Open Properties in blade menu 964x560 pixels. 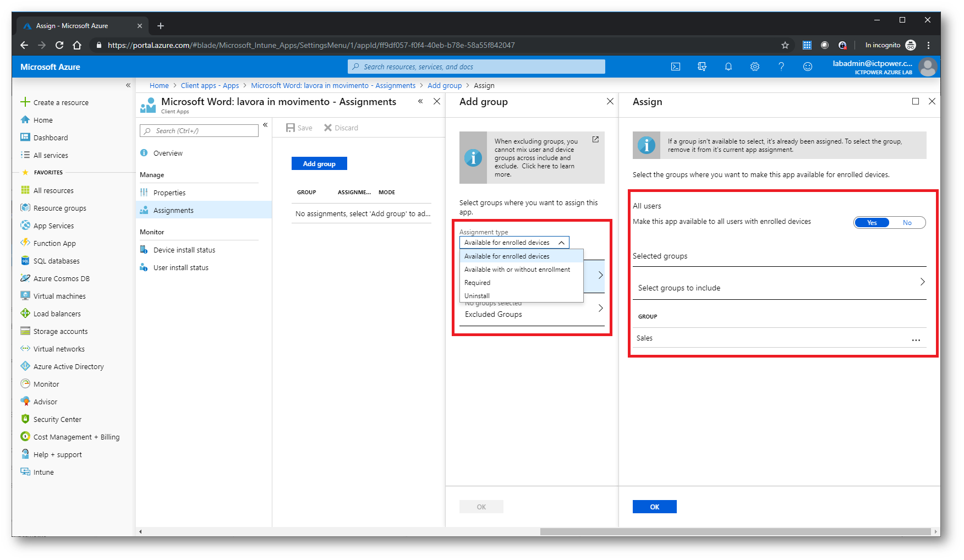pos(204,193)
